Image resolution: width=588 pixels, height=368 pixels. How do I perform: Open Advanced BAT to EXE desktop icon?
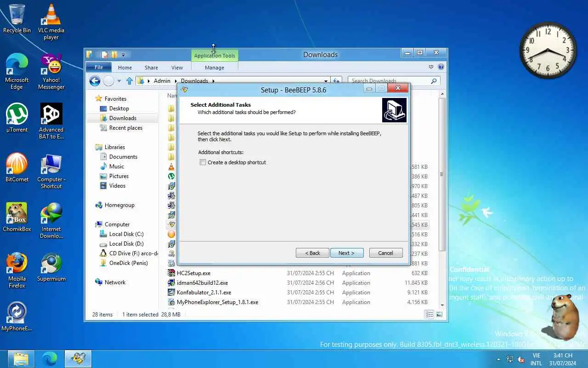click(x=51, y=121)
